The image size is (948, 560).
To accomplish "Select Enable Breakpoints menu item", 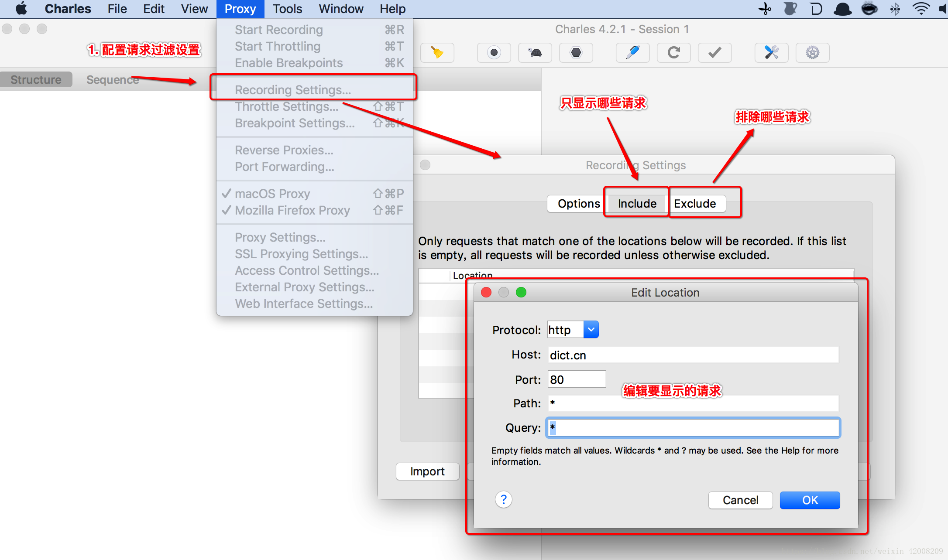I will tap(314, 62).
